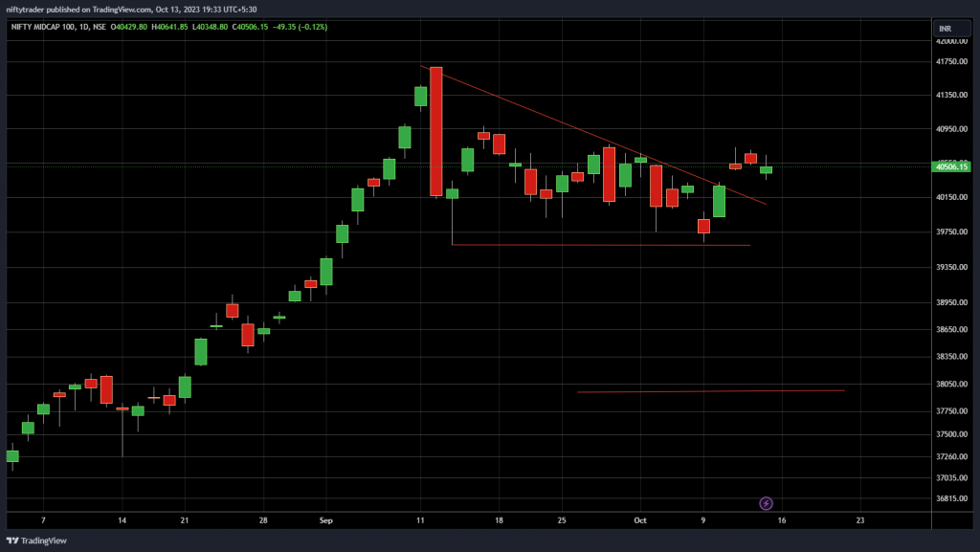Click date 21 on the time axis

185,520
